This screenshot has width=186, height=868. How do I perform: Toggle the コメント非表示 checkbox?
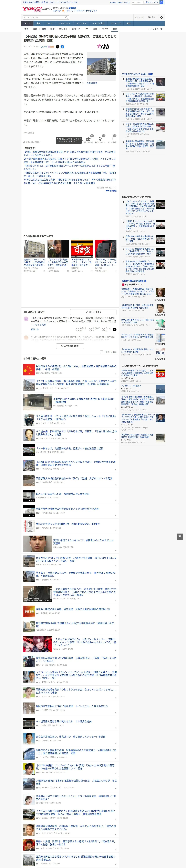[x=102, y=352]
